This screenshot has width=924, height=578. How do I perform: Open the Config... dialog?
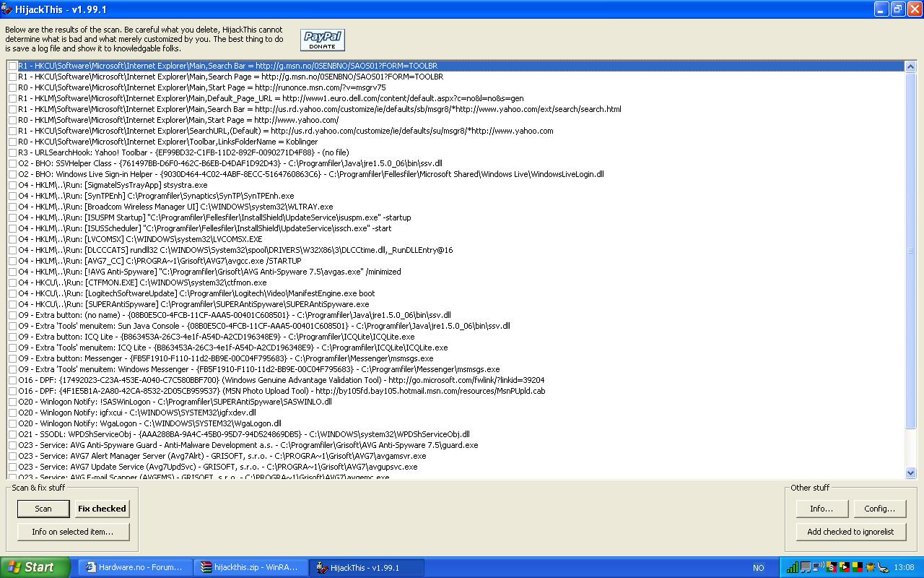click(880, 509)
